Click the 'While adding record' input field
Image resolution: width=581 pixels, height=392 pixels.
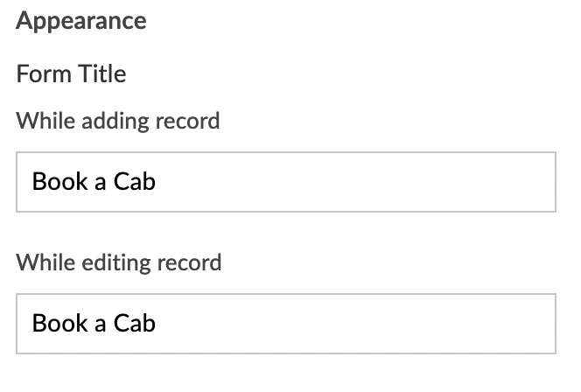coord(285,182)
